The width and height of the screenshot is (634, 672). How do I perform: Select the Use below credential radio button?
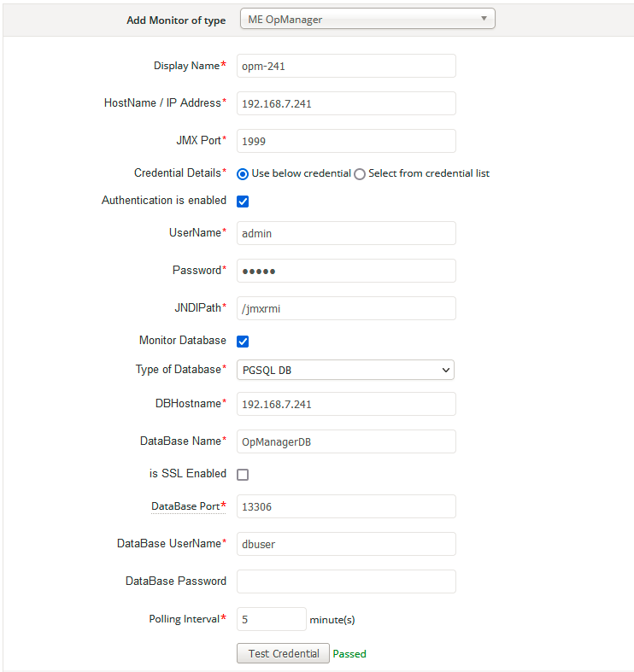243,174
